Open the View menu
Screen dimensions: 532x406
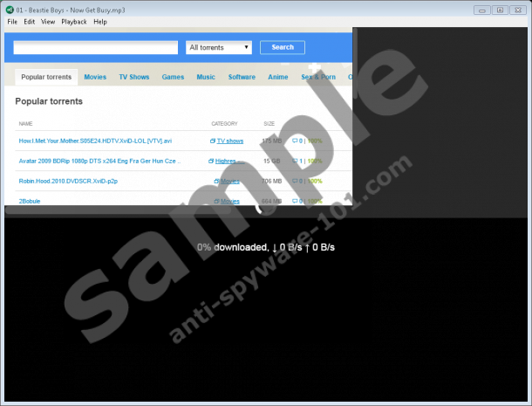pos(48,22)
